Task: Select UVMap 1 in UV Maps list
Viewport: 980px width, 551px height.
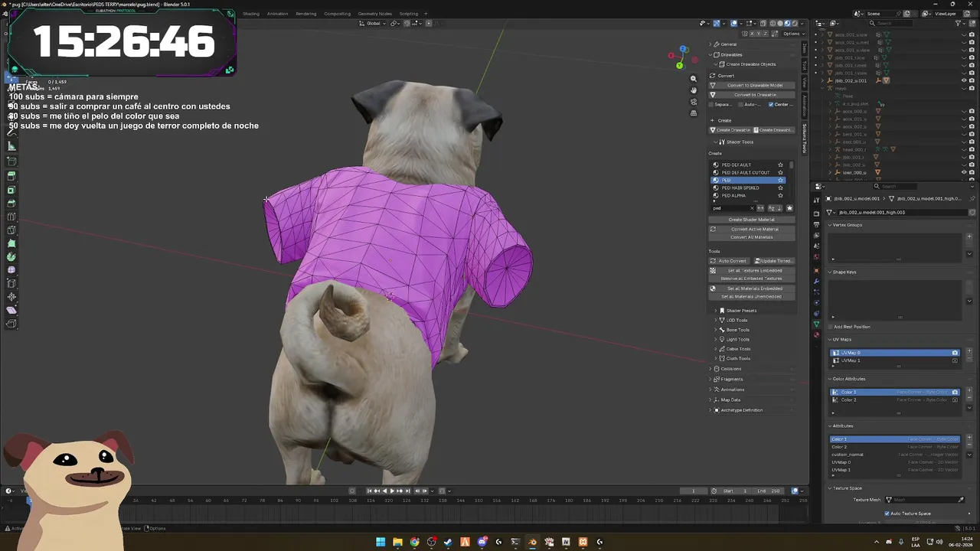Action: [x=894, y=360]
